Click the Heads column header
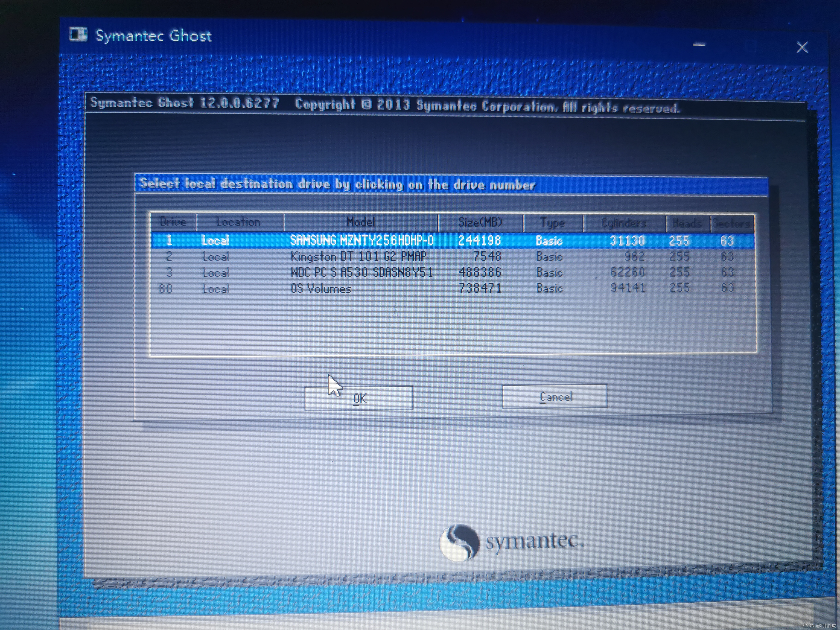The height and width of the screenshot is (630, 840). pos(687,223)
